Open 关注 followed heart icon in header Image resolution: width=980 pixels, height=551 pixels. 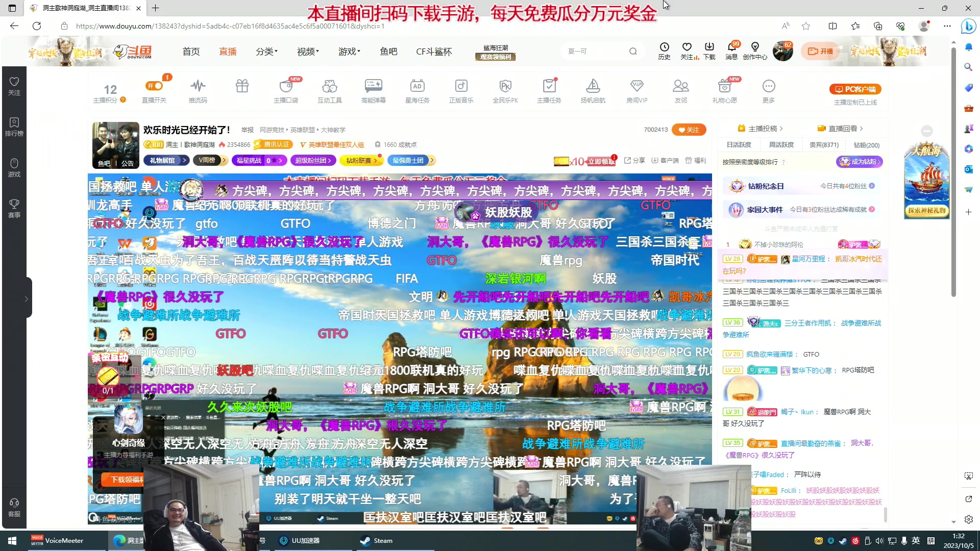(687, 51)
